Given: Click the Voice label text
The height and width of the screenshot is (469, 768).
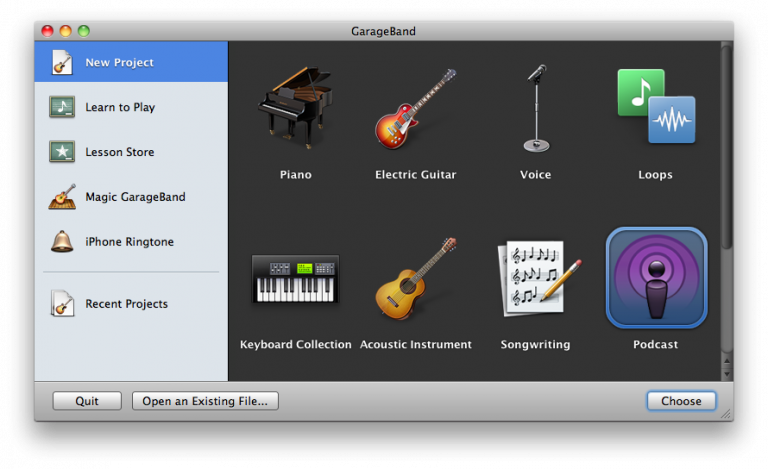Looking at the screenshot, I should (x=535, y=175).
